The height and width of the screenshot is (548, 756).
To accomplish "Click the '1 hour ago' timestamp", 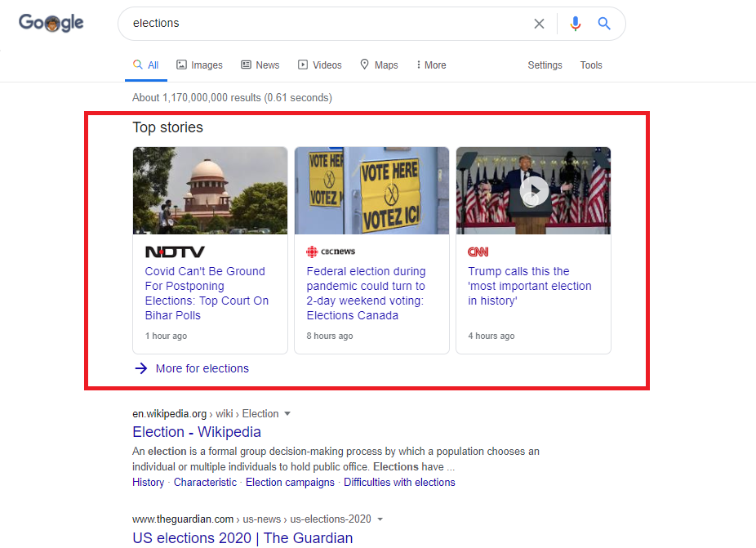I will click(x=167, y=336).
